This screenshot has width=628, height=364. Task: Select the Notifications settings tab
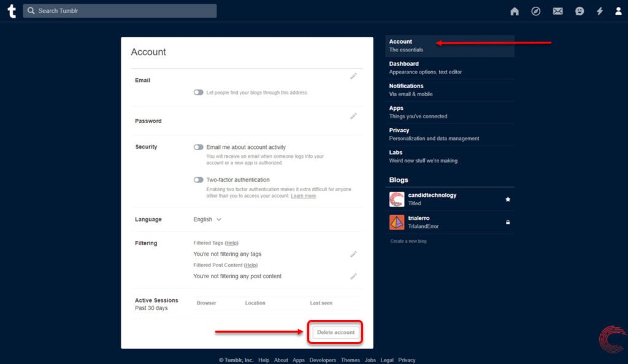450,89
